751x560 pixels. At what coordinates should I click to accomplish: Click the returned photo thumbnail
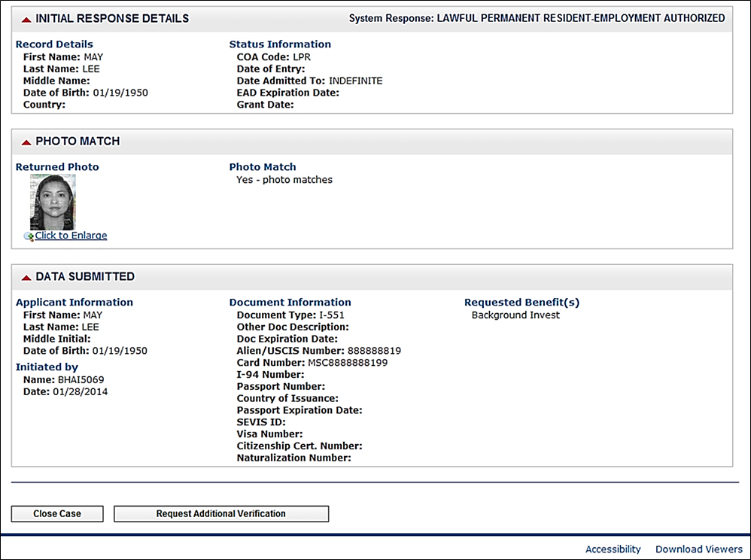(x=53, y=202)
